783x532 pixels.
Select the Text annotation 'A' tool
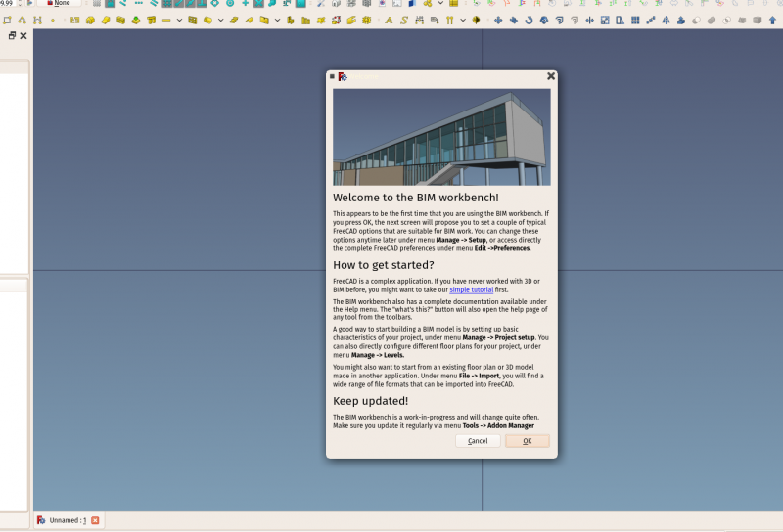pyautogui.click(x=389, y=21)
